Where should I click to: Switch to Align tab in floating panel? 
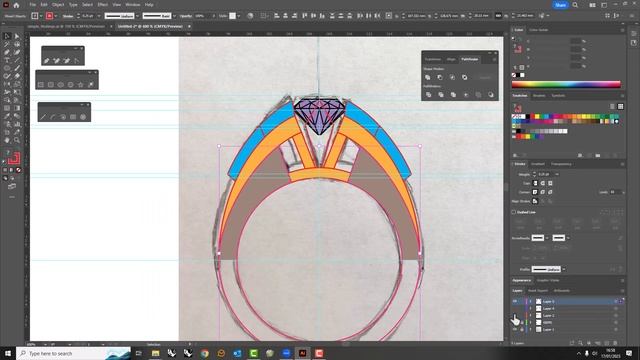(451, 59)
